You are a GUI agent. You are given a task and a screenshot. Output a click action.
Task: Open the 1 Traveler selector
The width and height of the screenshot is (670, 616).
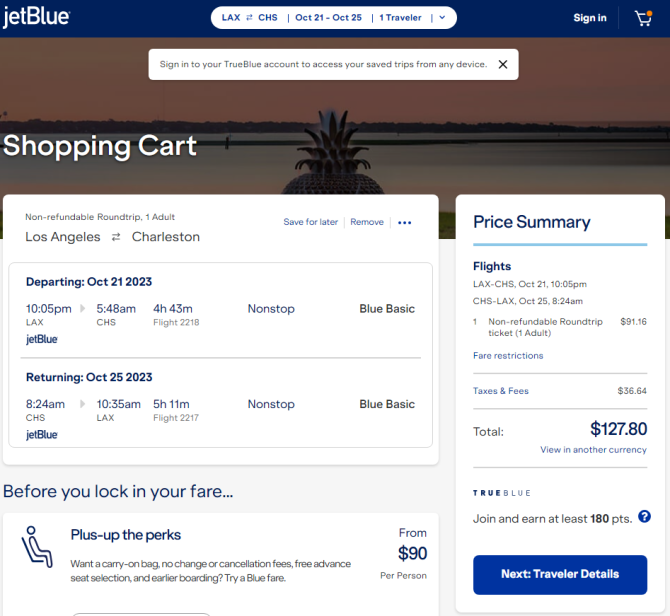(x=400, y=18)
